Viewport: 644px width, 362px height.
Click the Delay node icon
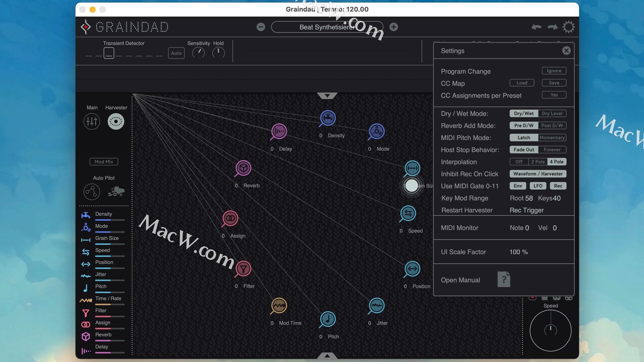(x=279, y=131)
